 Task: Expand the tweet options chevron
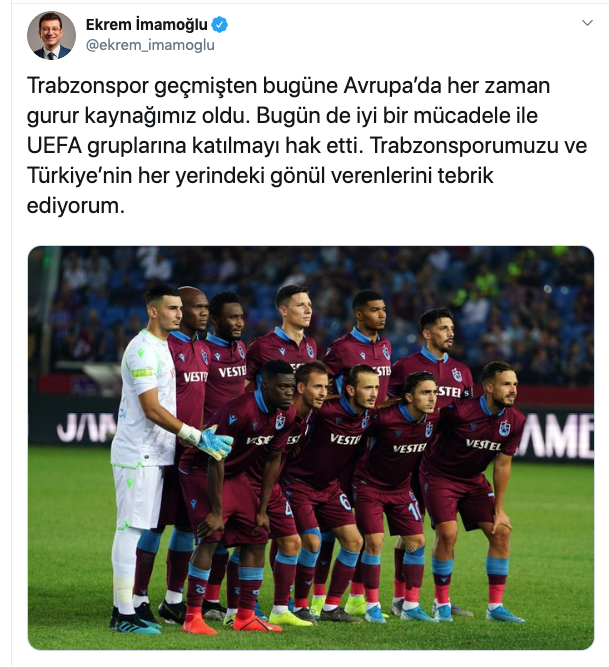[x=587, y=23]
